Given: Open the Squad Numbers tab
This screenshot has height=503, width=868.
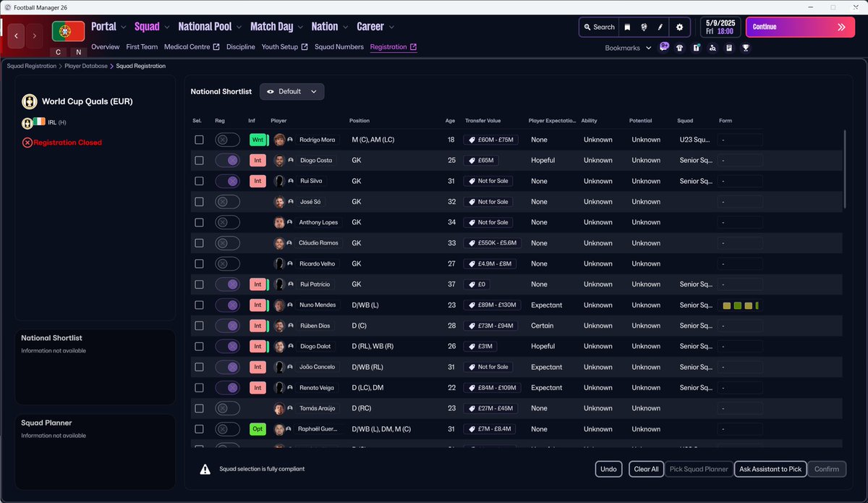Looking at the screenshot, I should click(x=339, y=47).
